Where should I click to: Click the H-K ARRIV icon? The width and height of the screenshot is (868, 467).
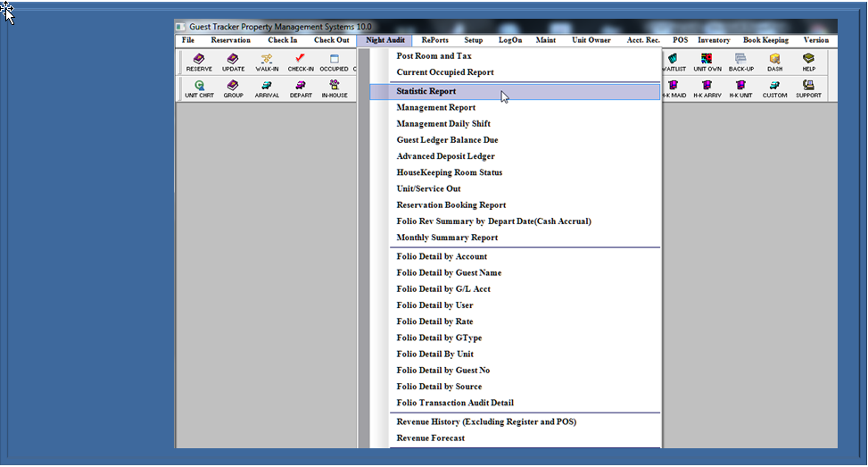click(707, 88)
